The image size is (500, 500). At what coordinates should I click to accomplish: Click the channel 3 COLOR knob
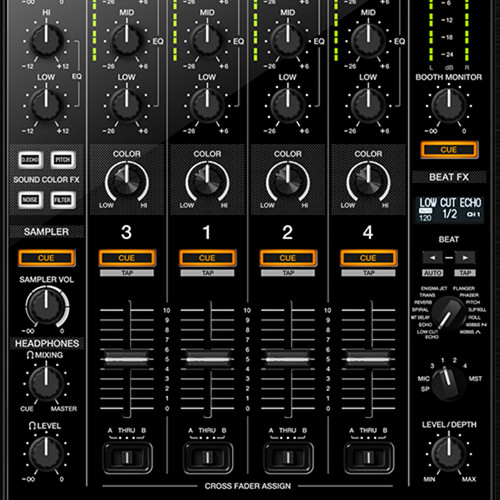[x=127, y=181]
